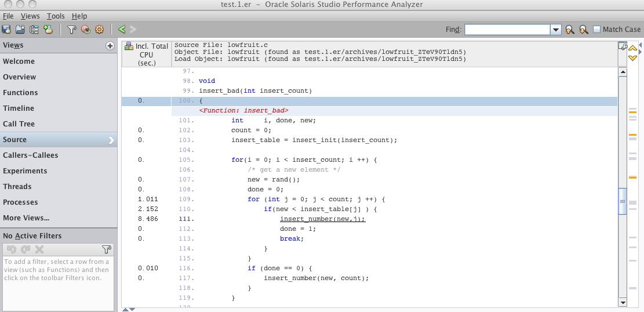Click the 1.011 CPU time value
The image size is (644, 312).
148,199
